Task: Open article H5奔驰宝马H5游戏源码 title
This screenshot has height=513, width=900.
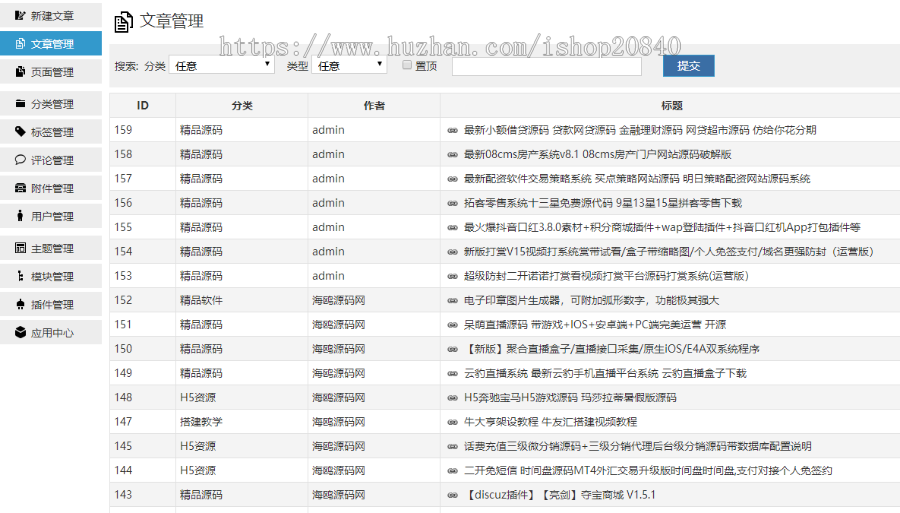Action: coord(570,398)
